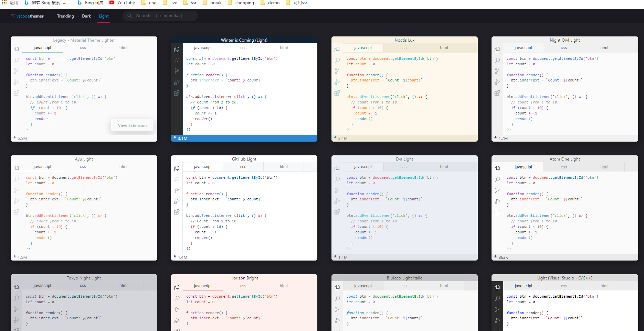Click search icon in Noctis Lux card
Viewport: 644px width, 331px height.
(x=337, y=60)
